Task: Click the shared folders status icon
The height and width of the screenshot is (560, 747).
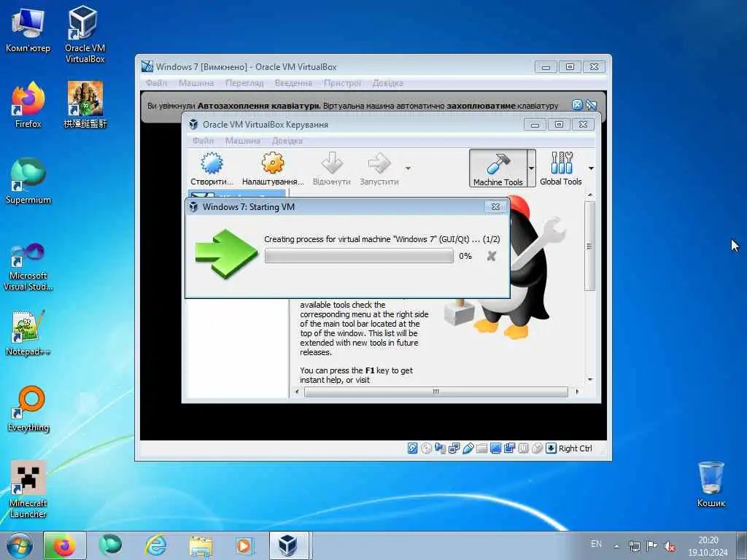Action: point(481,448)
